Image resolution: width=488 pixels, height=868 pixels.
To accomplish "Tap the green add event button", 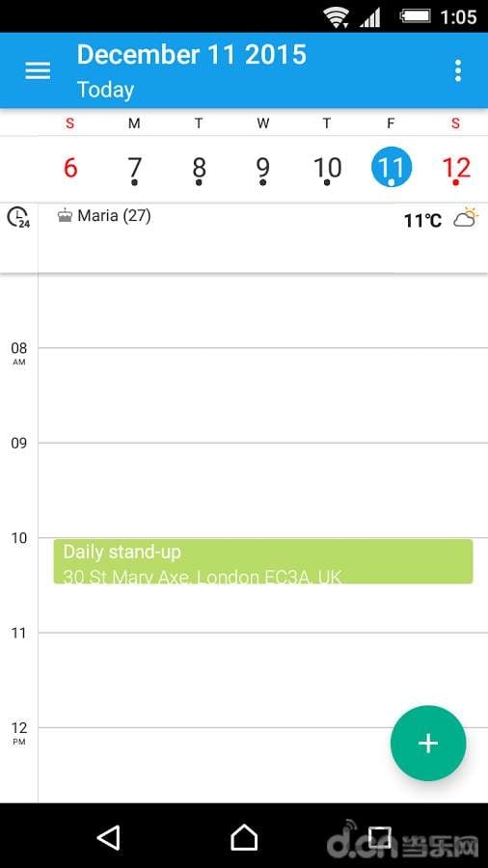I will point(428,743).
